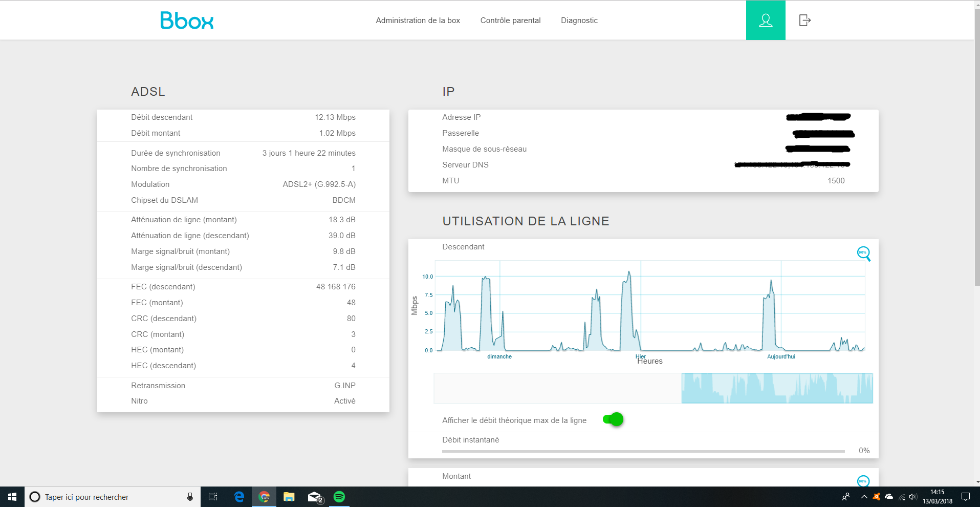
Task: Click the ADSL2+ (G.992.5-A) modulation value
Action: coord(319,184)
